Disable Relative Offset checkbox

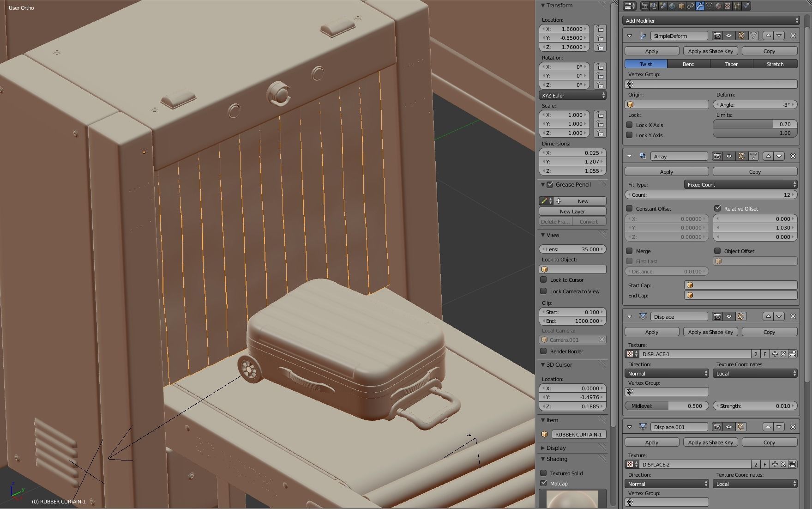pos(717,208)
